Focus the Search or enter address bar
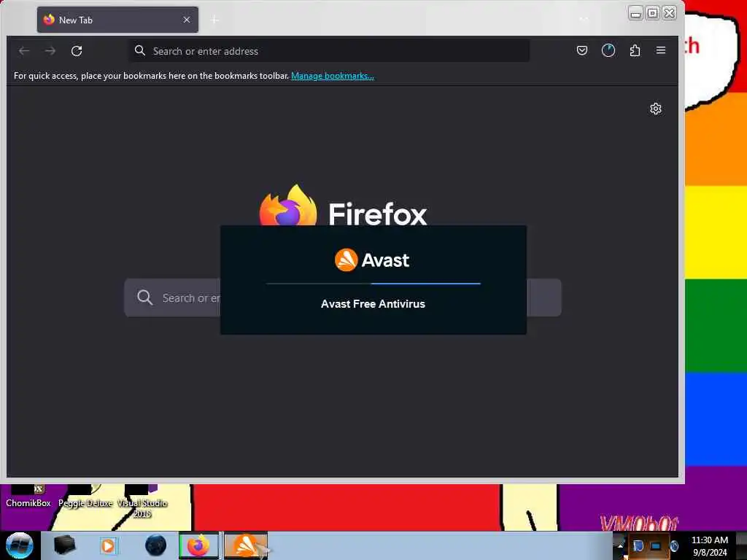The image size is (747, 560). [x=329, y=51]
